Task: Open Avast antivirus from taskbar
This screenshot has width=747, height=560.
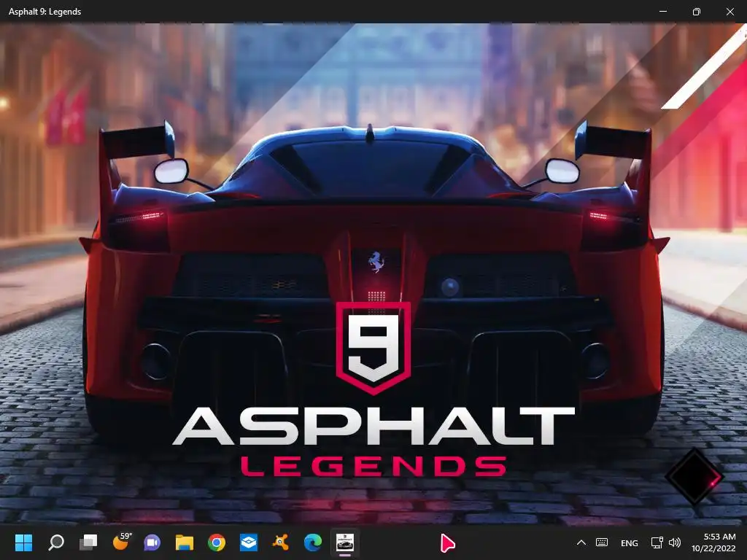Action: point(281,542)
